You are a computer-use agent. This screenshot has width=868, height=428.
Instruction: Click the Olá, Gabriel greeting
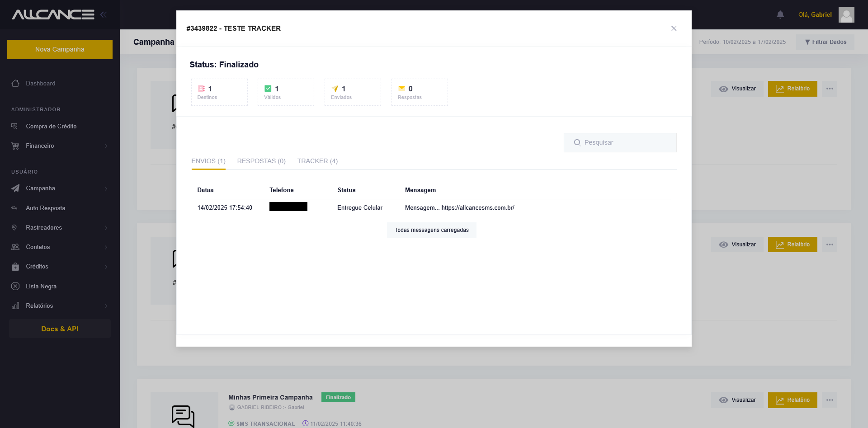click(815, 14)
